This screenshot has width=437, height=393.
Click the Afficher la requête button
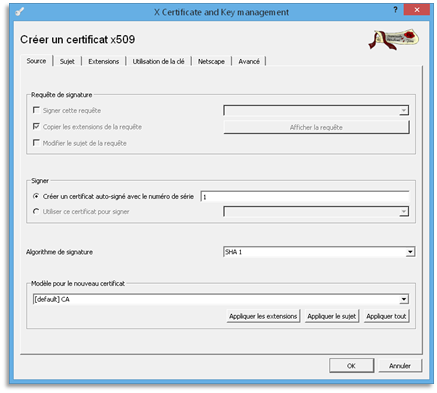tap(316, 127)
